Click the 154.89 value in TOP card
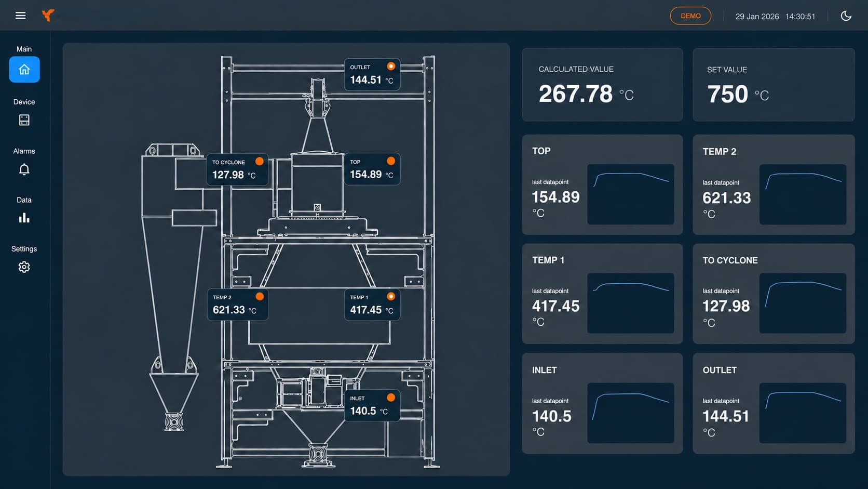 [x=555, y=197]
